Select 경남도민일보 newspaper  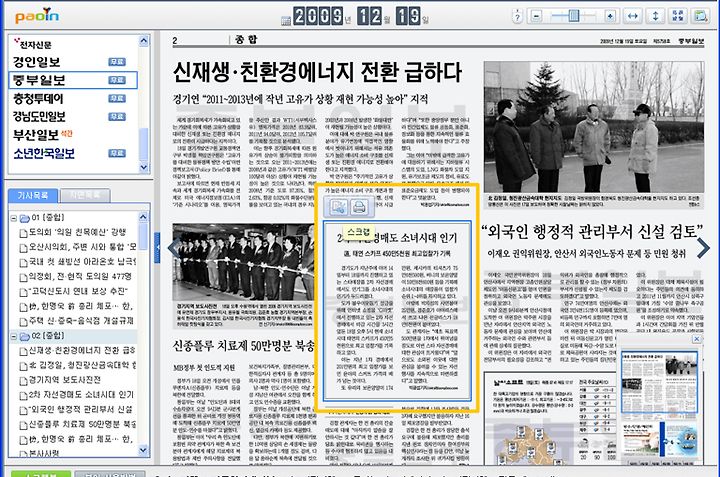pos(39,117)
